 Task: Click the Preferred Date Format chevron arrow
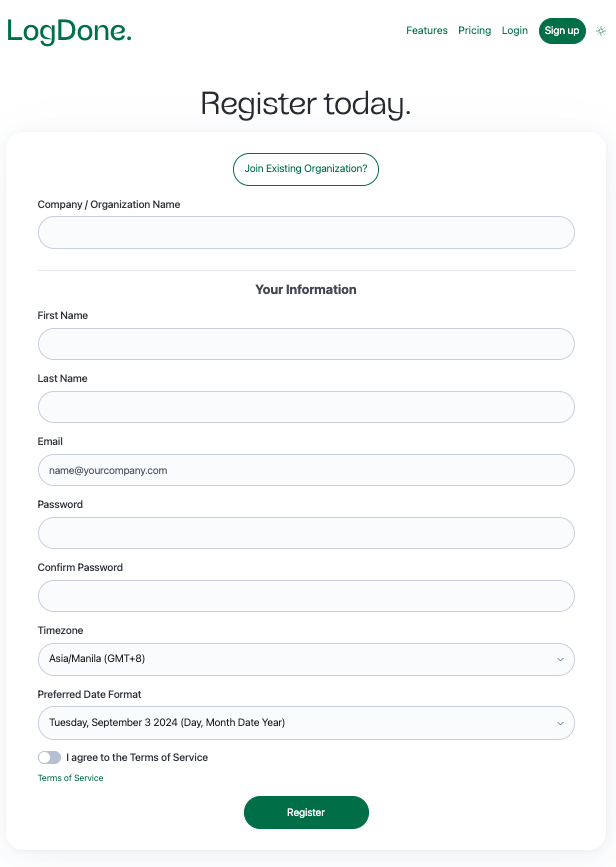point(560,722)
